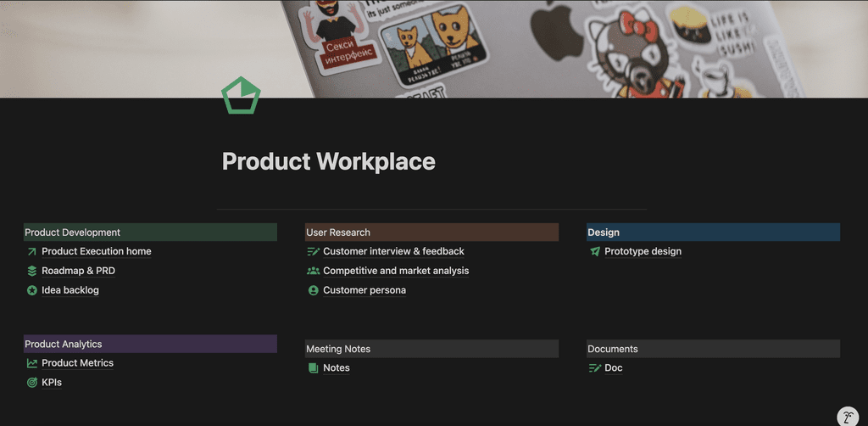
Task: Click the arrow icon beside Product Execution home
Action: click(32, 251)
